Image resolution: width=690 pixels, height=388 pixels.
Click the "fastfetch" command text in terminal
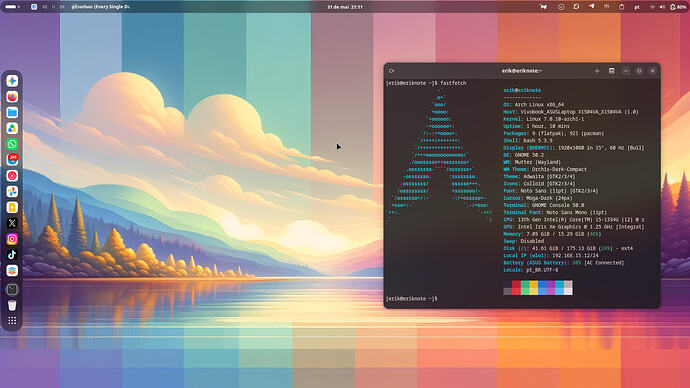(453, 83)
